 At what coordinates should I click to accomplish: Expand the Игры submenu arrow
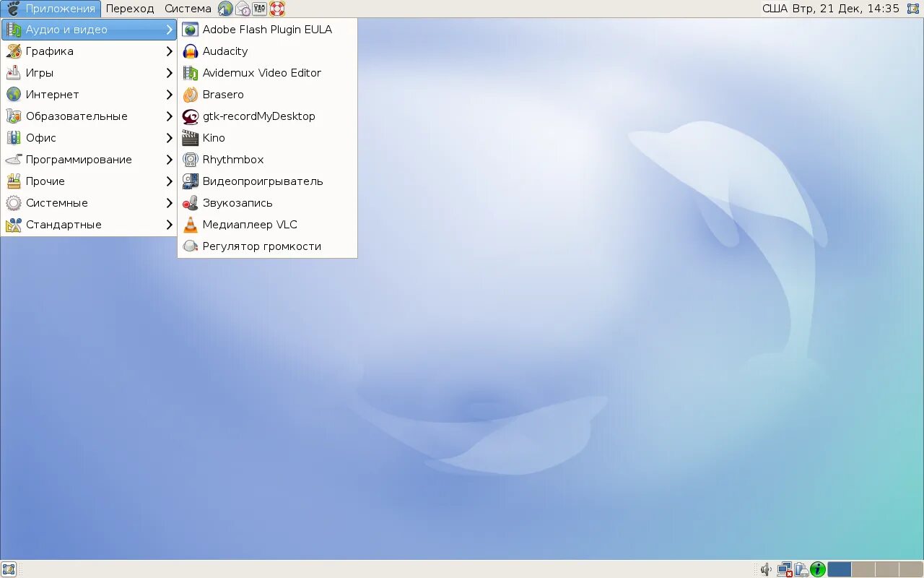pos(170,73)
